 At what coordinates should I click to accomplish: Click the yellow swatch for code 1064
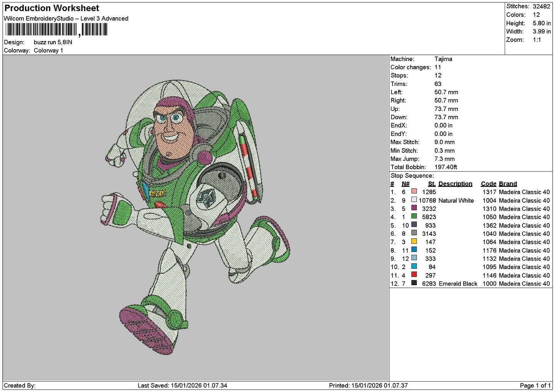point(414,241)
